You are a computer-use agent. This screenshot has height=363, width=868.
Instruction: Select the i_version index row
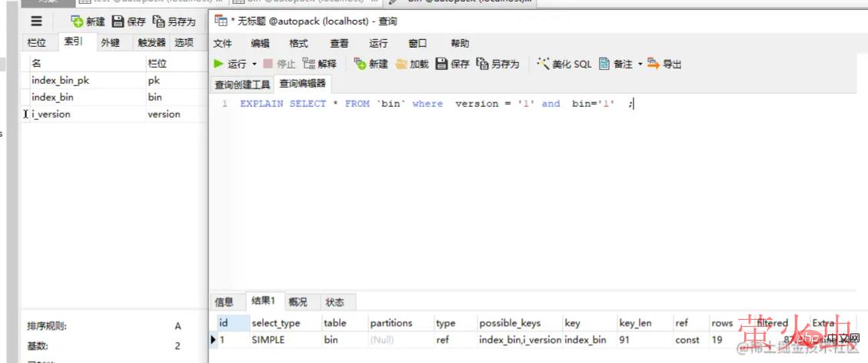pyautogui.click(x=51, y=115)
